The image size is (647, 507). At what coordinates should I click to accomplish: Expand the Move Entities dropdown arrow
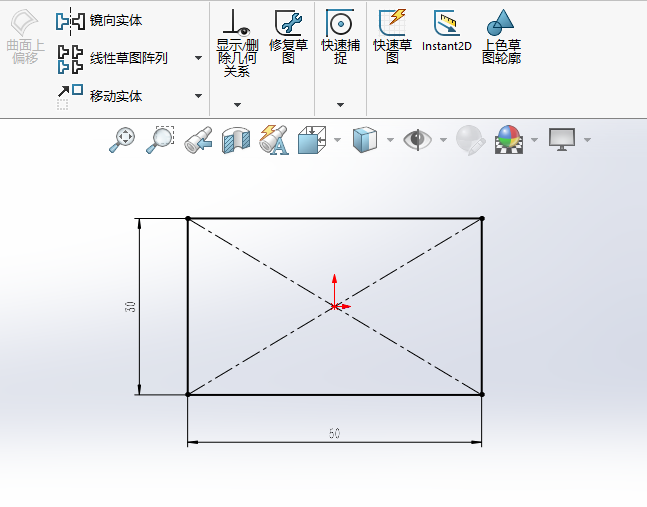pyautogui.click(x=198, y=96)
